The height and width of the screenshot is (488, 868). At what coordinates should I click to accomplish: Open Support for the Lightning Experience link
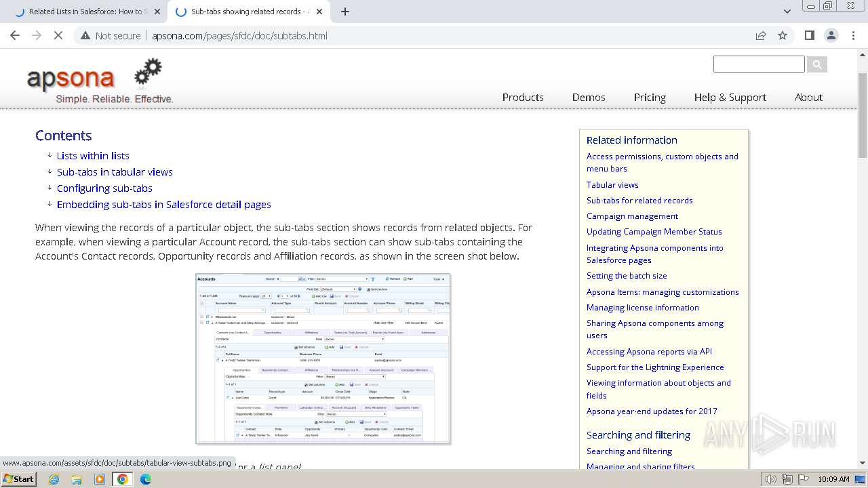(655, 367)
